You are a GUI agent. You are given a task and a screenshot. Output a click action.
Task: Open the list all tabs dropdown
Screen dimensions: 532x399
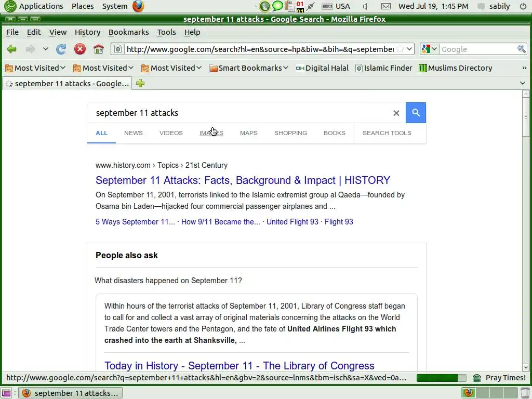523,83
